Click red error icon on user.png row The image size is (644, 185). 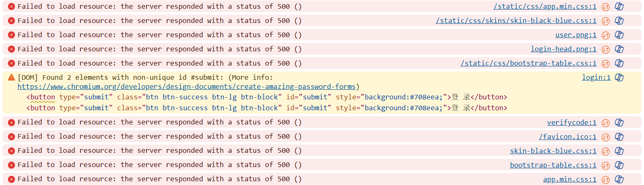coord(11,35)
